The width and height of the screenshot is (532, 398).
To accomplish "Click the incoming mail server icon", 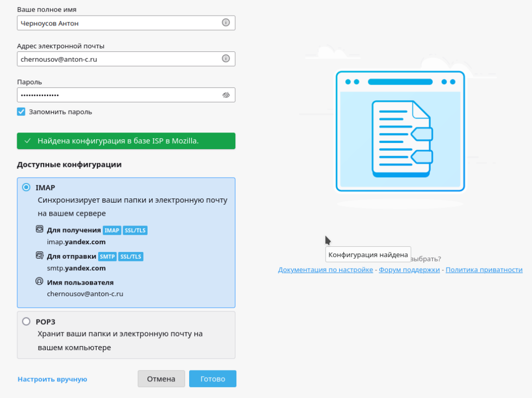I will click(39, 229).
